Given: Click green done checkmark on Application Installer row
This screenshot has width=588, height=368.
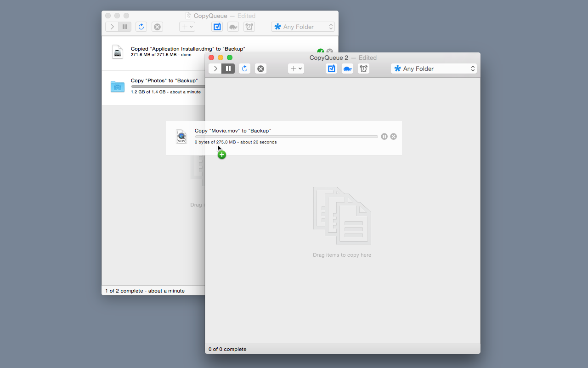Looking at the screenshot, I should pyautogui.click(x=320, y=52).
